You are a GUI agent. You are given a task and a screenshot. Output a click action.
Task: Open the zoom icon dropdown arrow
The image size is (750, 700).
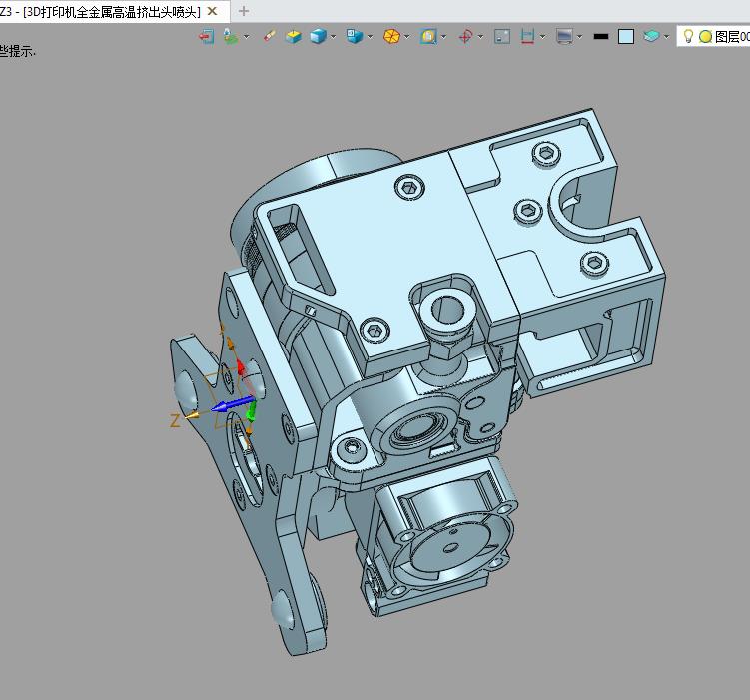(x=443, y=36)
